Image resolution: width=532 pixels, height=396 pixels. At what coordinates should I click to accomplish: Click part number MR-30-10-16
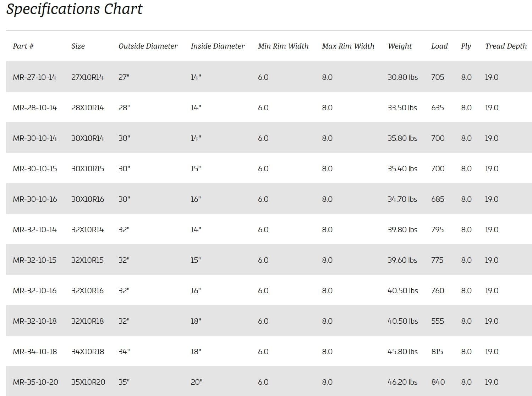[35, 199]
